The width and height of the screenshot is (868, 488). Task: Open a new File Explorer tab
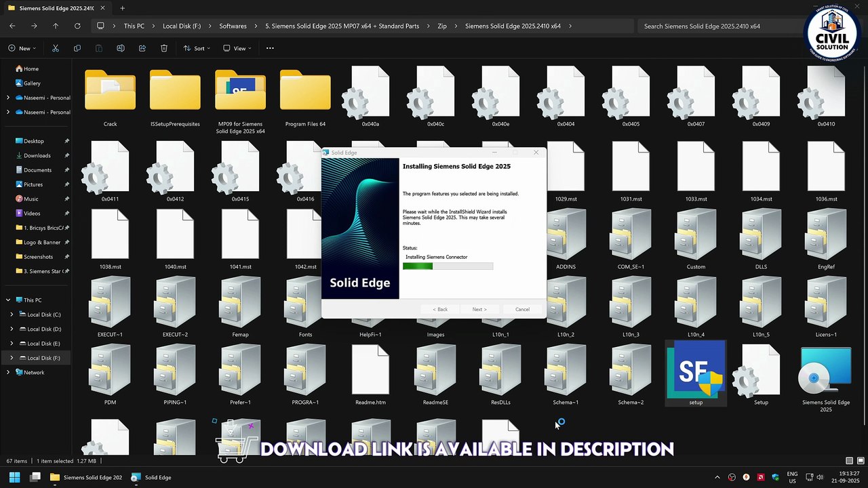122,8
